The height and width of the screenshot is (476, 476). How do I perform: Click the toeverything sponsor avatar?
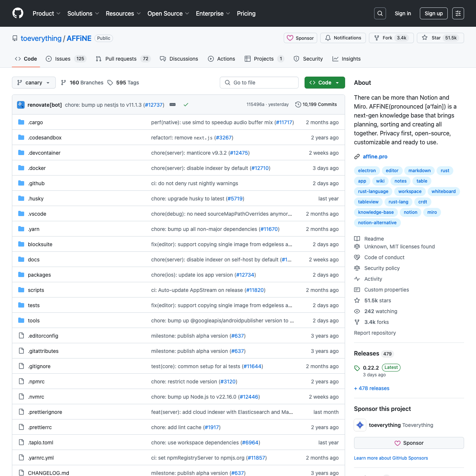[x=360, y=425]
